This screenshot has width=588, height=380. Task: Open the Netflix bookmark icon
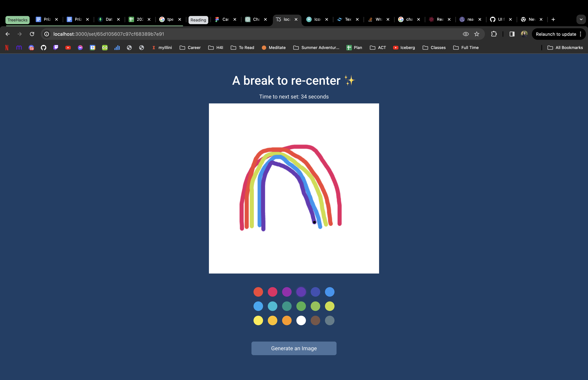(x=7, y=48)
